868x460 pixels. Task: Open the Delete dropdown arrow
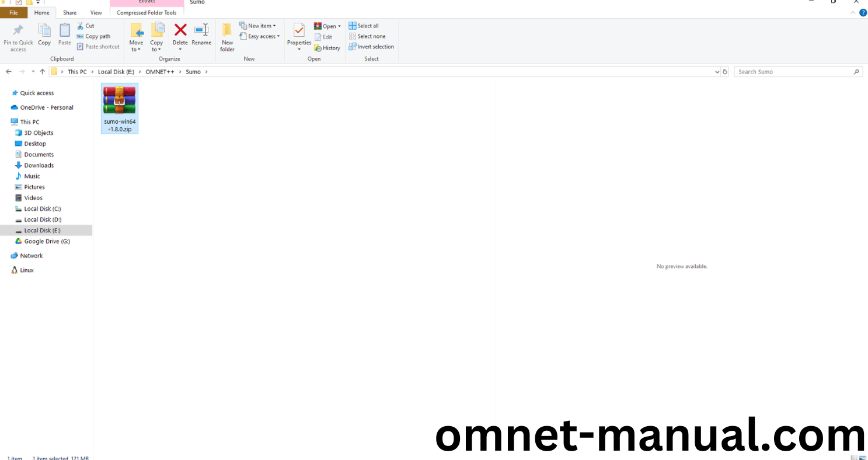(x=180, y=50)
